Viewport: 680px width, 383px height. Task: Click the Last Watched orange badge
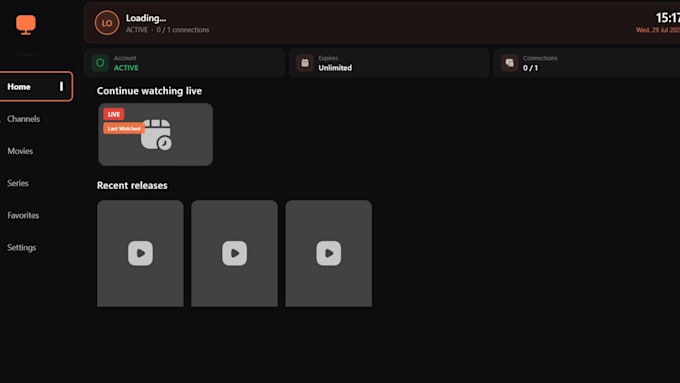[x=124, y=128]
